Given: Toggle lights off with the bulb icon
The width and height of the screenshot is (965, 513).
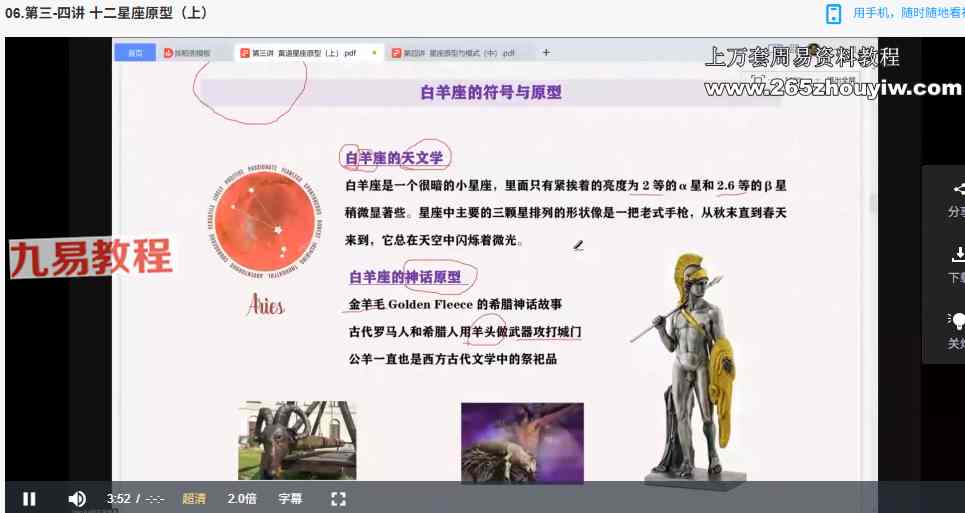Looking at the screenshot, I should pos(958,320).
